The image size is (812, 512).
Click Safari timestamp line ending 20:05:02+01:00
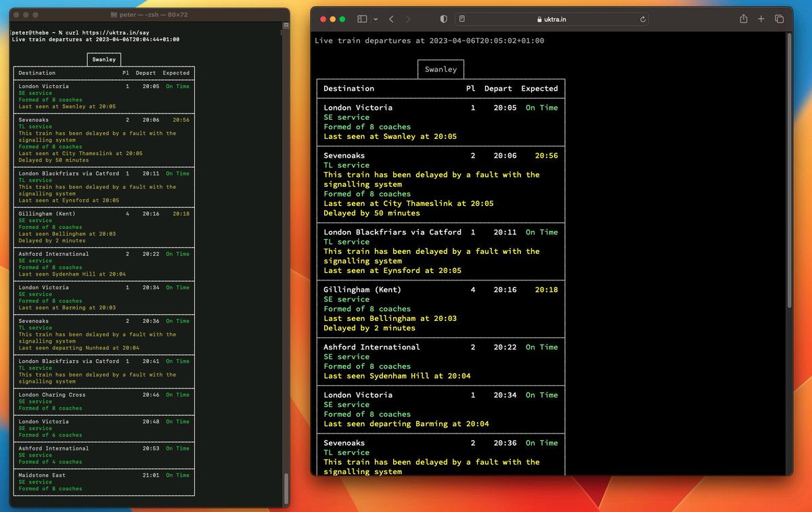coord(429,41)
